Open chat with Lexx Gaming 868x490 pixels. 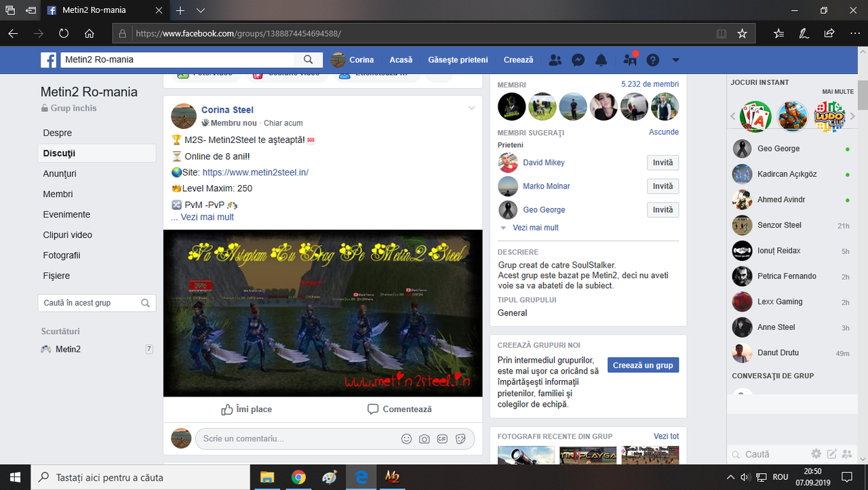tap(791, 302)
